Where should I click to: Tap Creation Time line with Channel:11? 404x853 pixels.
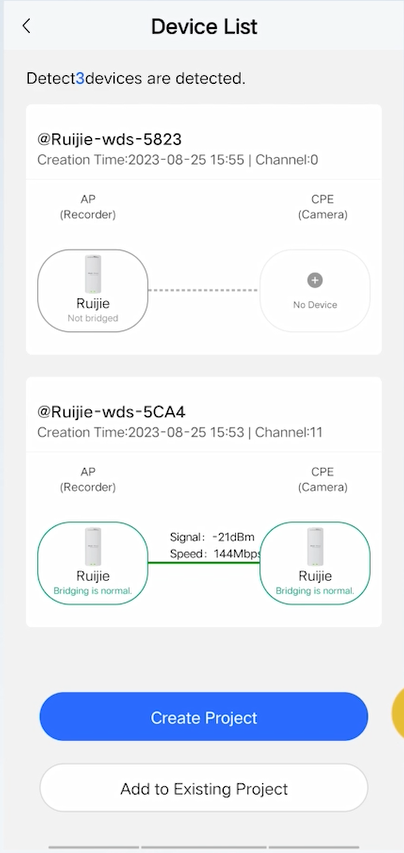pyautogui.click(x=180, y=432)
